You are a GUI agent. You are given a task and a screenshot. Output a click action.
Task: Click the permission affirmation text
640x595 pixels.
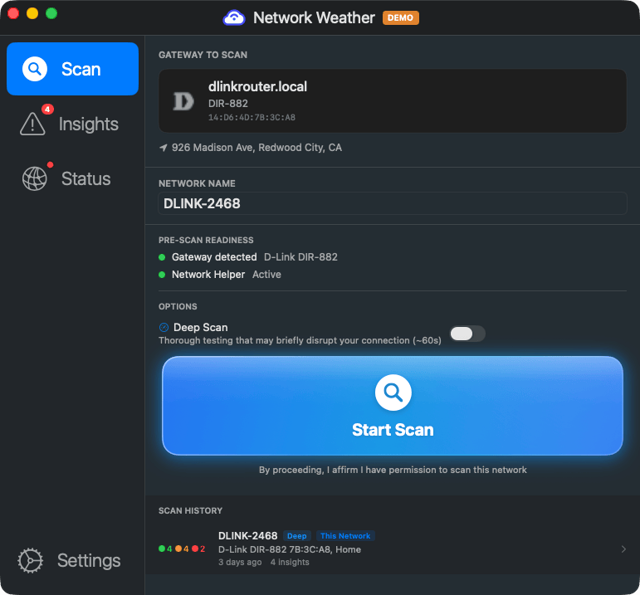coord(393,470)
